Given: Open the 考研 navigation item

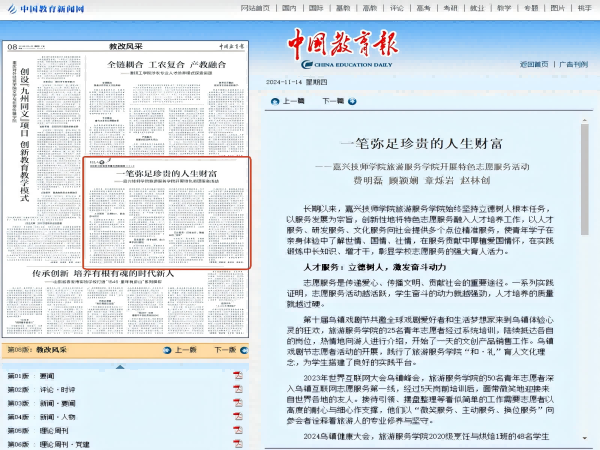Looking at the screenshot, I should tap(450, 8).
